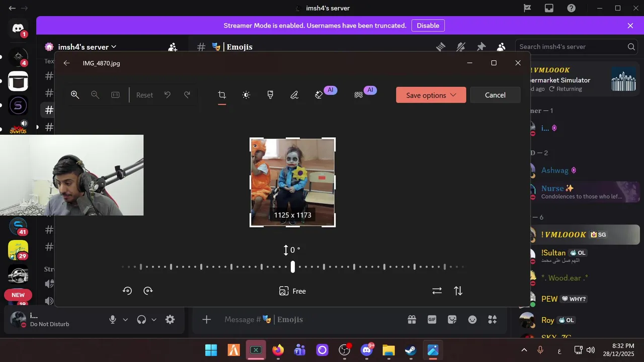The width and height of the screenshot is (644, 362).
Task: Disable Streamer Mode
Action: tap(428, 26)
